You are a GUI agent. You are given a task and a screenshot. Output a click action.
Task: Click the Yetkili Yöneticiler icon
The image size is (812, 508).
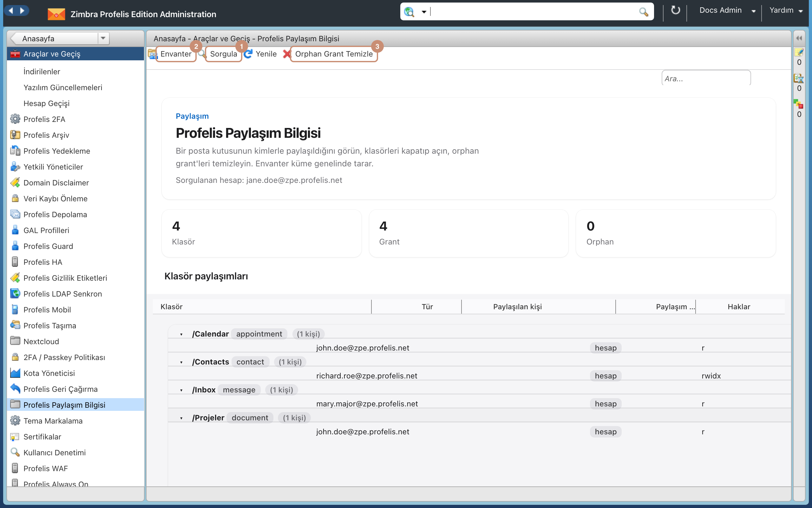click(x=15, y=166)
